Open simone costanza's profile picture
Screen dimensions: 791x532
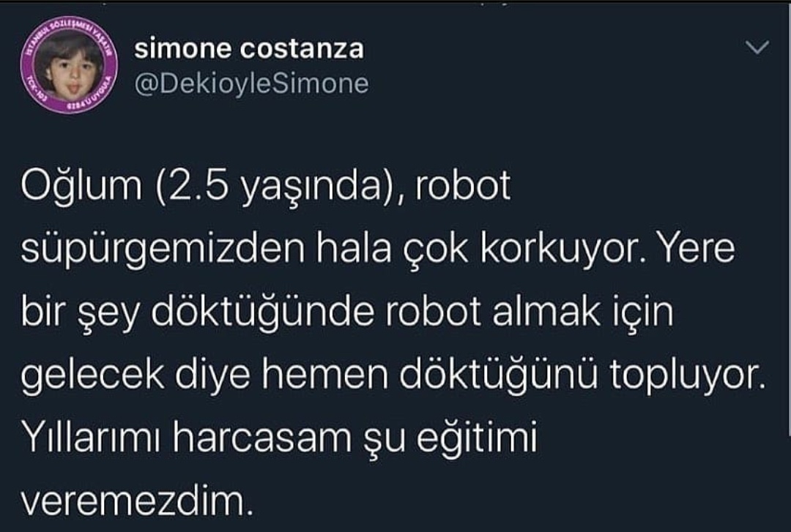pos(69,66)
